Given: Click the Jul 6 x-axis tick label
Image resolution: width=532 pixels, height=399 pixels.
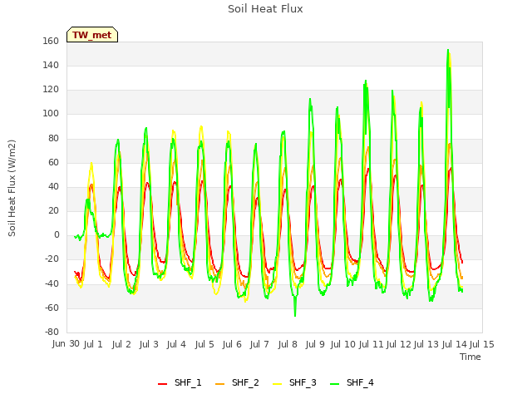Looking at the screenshot, I should coord(232,344).
